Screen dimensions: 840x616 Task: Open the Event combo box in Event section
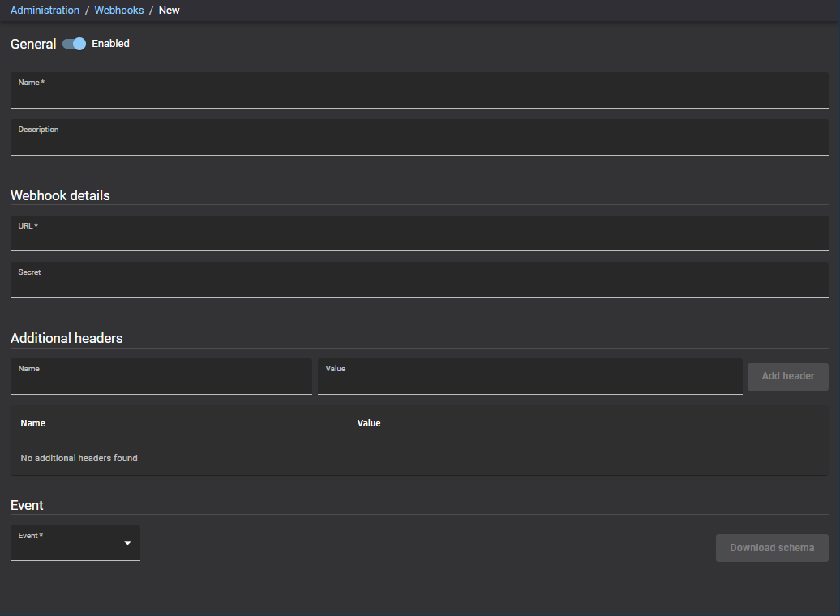click(75, 543)
